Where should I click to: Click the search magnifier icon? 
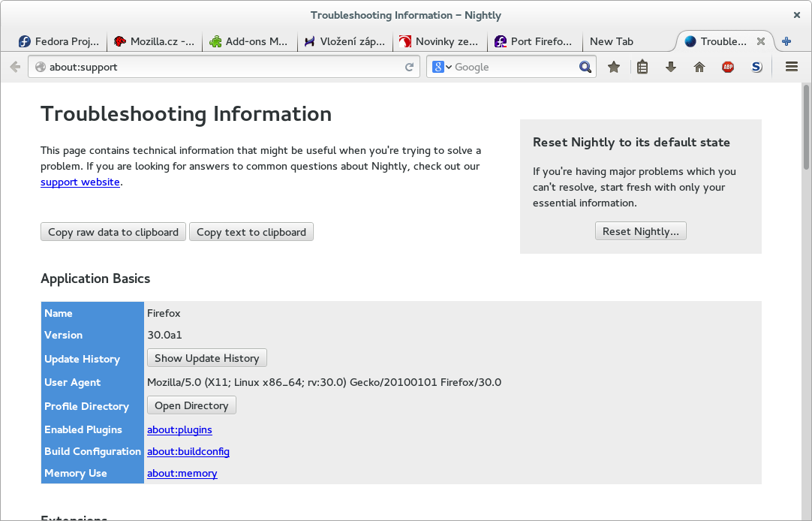[585, 67]
